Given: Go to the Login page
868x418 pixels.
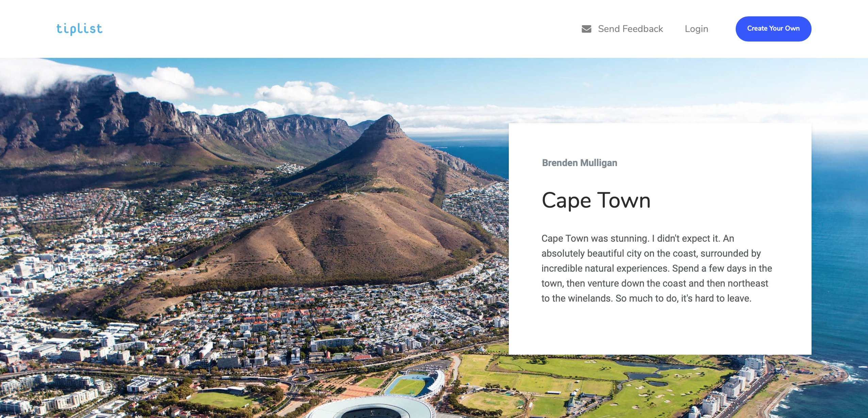Looking at the screenshot, I should (x=696, y=29).
